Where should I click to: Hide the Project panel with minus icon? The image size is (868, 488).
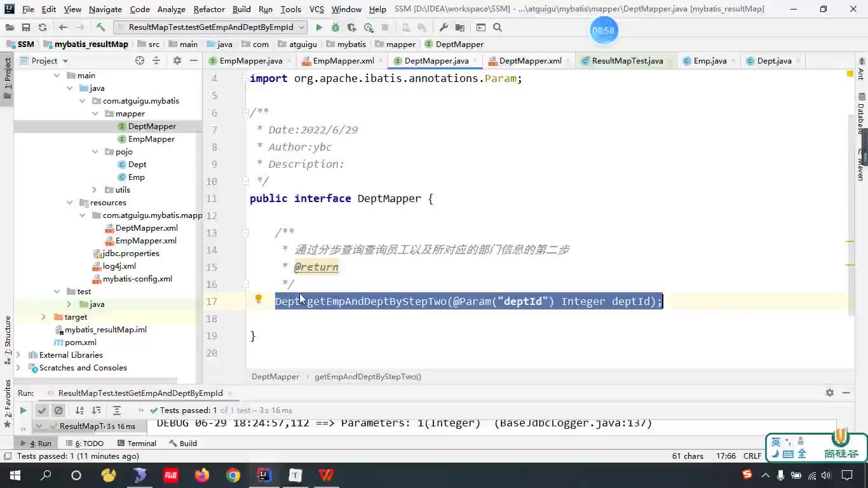tap(193, 60)
